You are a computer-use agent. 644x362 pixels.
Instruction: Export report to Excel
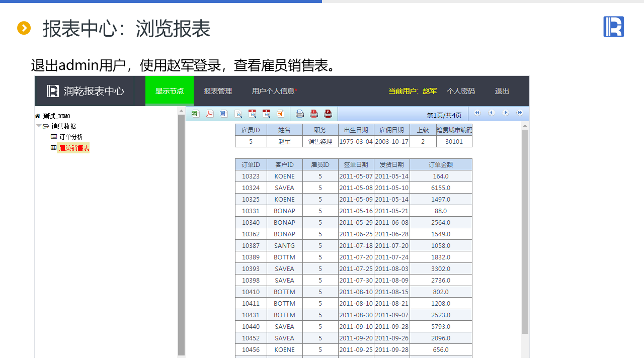pos(195,114)
